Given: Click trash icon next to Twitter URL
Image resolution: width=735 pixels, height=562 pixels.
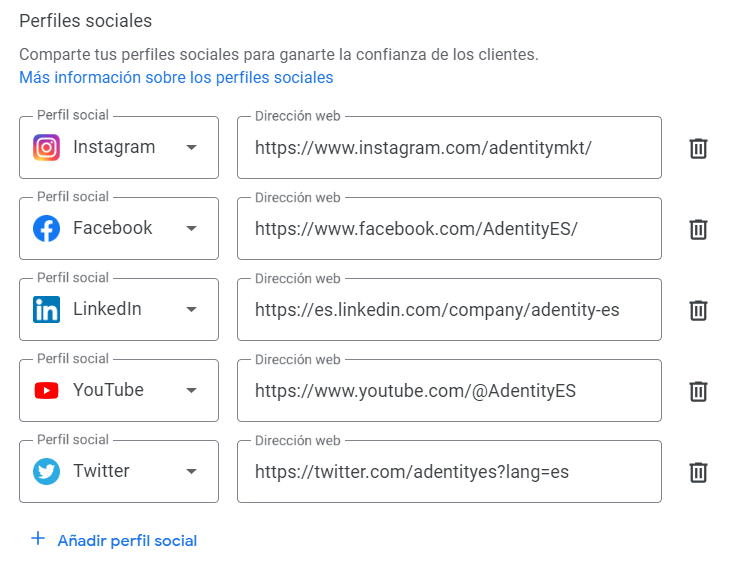Looking at the screenshot, I should pyautogui.click(x=698, y=472).
